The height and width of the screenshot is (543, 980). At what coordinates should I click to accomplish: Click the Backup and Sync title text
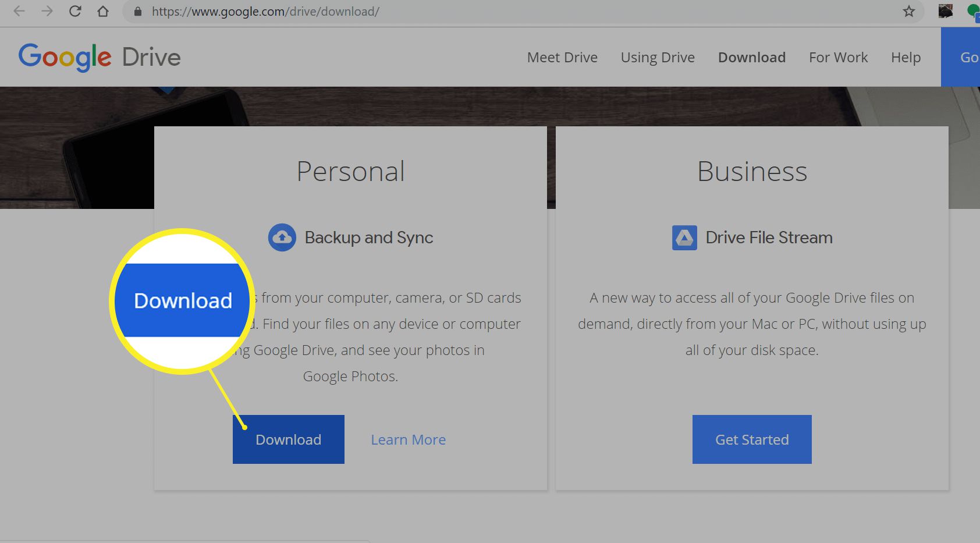pos(369,238)
